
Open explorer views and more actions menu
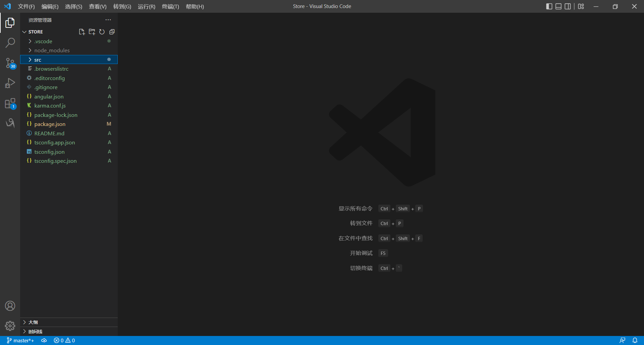pos(108,20)
